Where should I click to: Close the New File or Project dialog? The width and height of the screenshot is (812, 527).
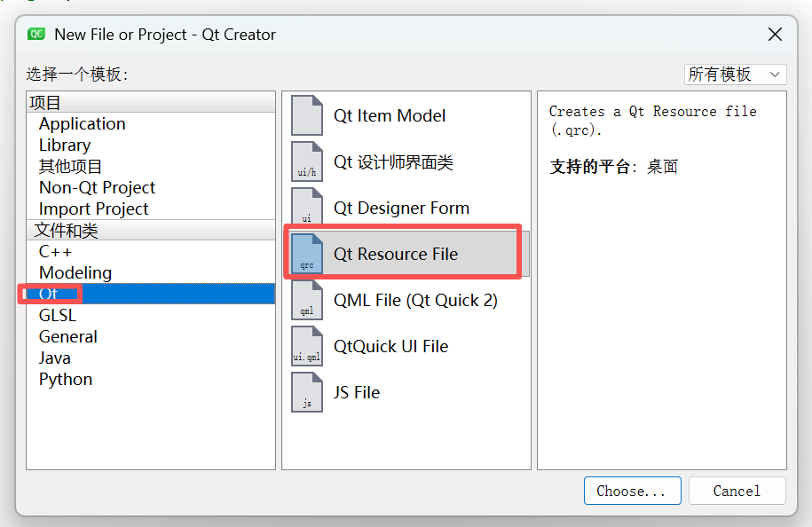tap(775, 35)
